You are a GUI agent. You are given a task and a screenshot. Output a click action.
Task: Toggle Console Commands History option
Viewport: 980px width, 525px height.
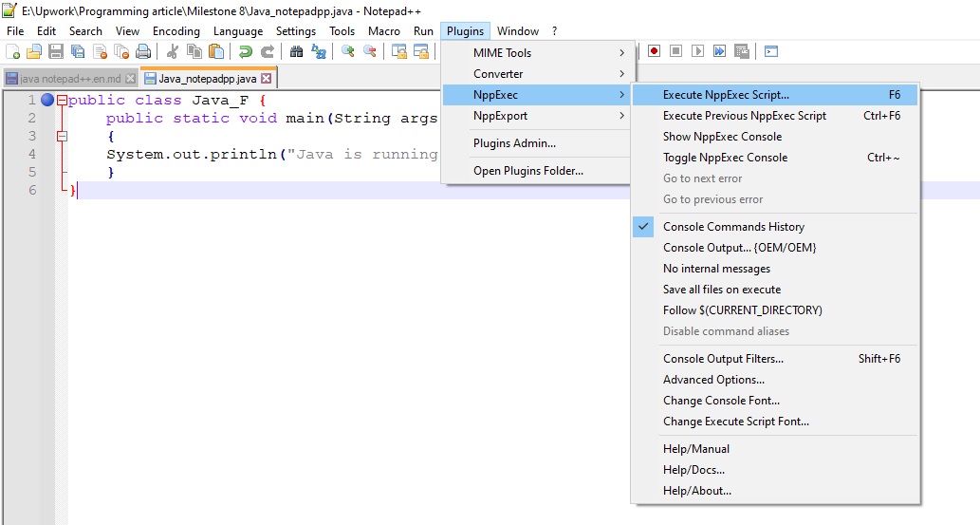[x=775, y=227]
